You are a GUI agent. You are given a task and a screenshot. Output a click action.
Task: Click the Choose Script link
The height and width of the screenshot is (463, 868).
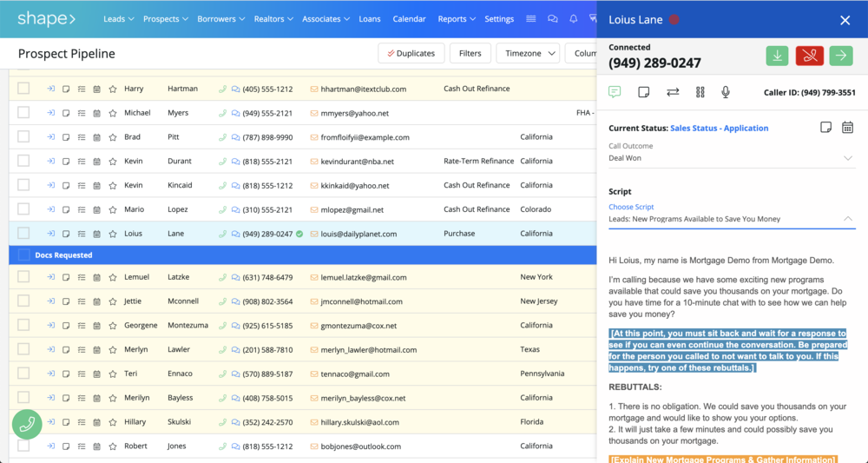tap(631, 207)
